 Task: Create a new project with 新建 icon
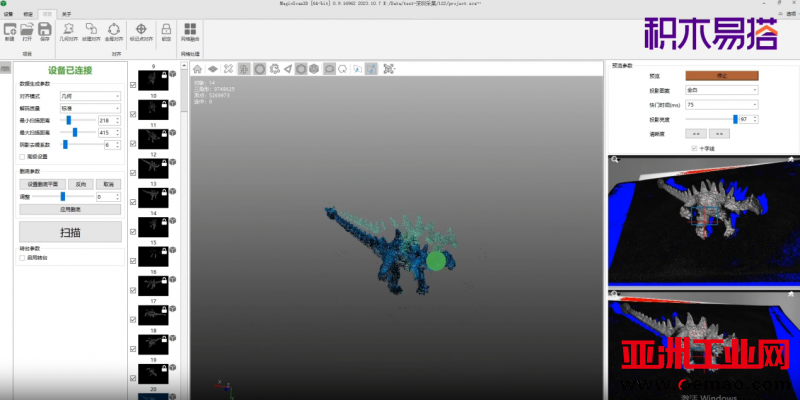9,32
